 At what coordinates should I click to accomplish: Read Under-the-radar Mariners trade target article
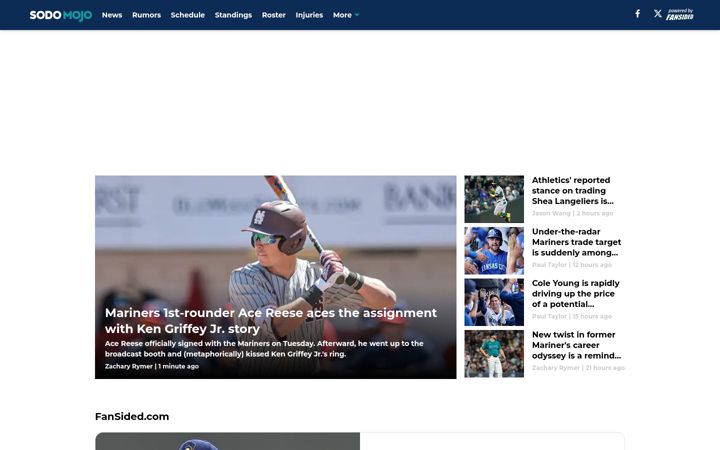[576, 242]
